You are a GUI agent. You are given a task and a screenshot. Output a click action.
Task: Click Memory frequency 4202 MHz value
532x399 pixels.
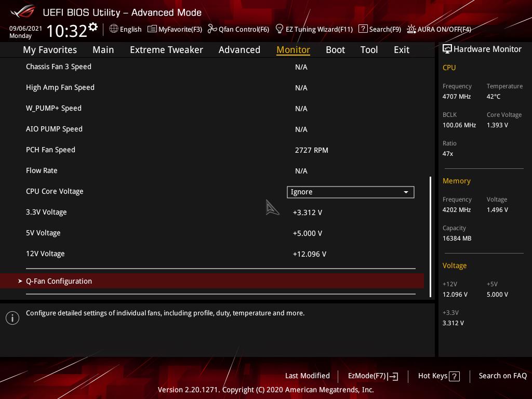click(x=456, y=210)
